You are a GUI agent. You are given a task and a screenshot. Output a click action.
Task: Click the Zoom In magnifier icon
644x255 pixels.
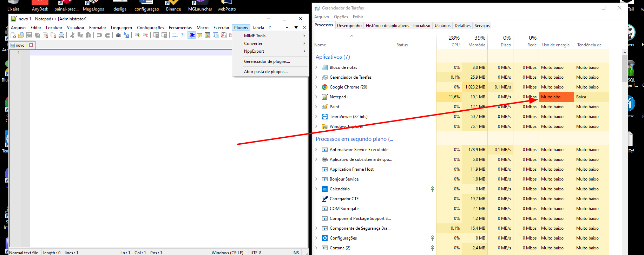click(137, 35)
